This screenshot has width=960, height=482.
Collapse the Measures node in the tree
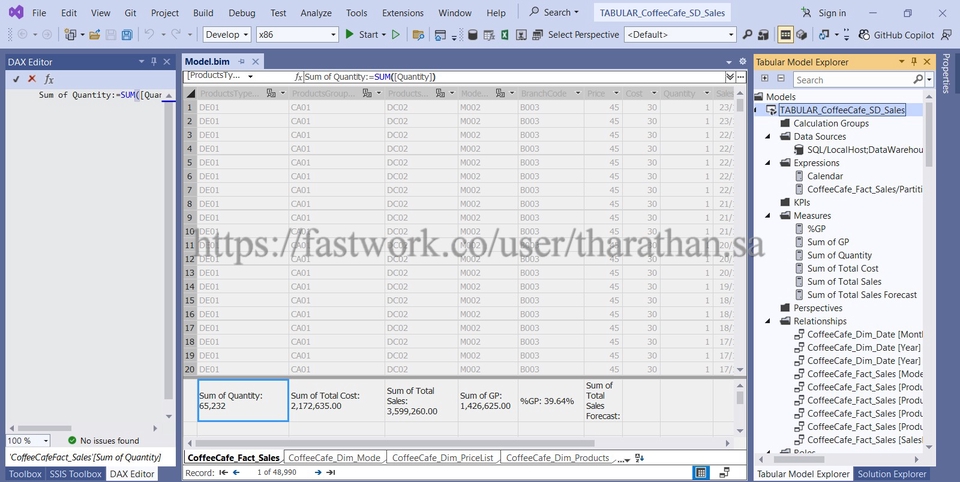coord(768,215)
